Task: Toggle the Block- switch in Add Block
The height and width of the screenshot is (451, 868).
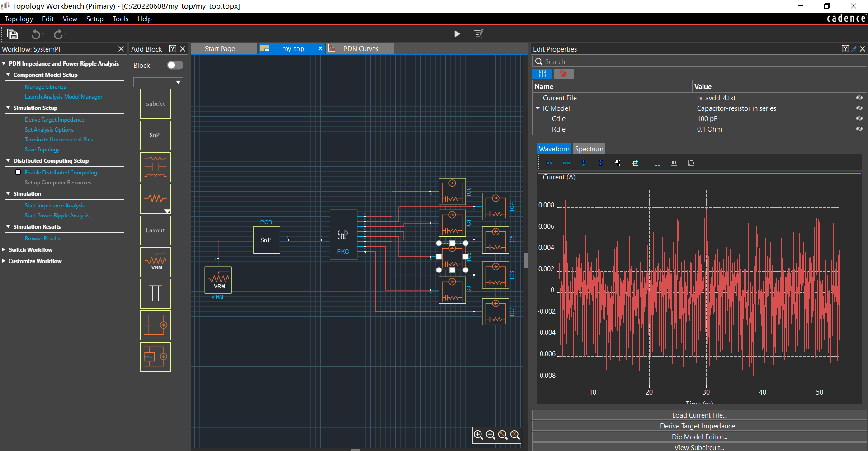Action: tap(175, 65)
